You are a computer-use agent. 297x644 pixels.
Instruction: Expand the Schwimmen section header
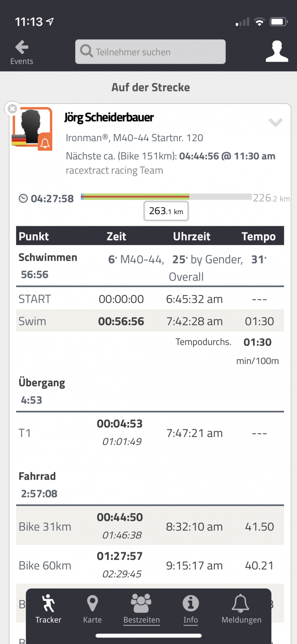click(48, 258)
